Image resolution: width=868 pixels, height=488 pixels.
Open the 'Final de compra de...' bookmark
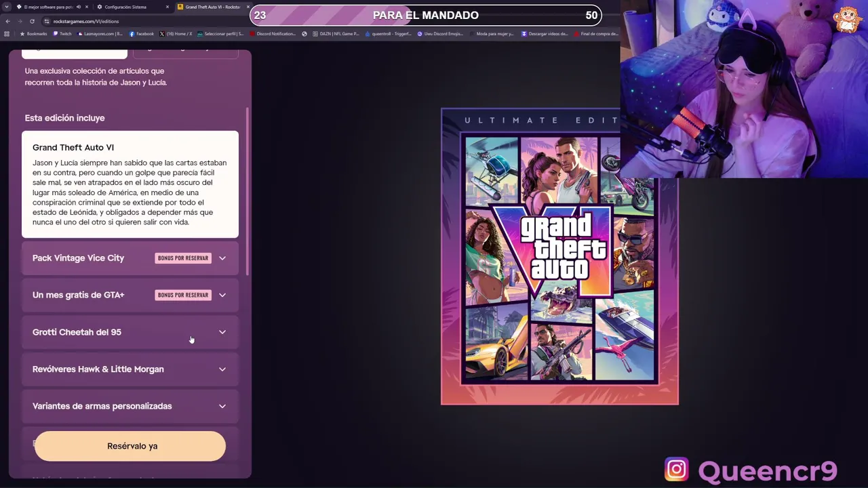point(596,34)
